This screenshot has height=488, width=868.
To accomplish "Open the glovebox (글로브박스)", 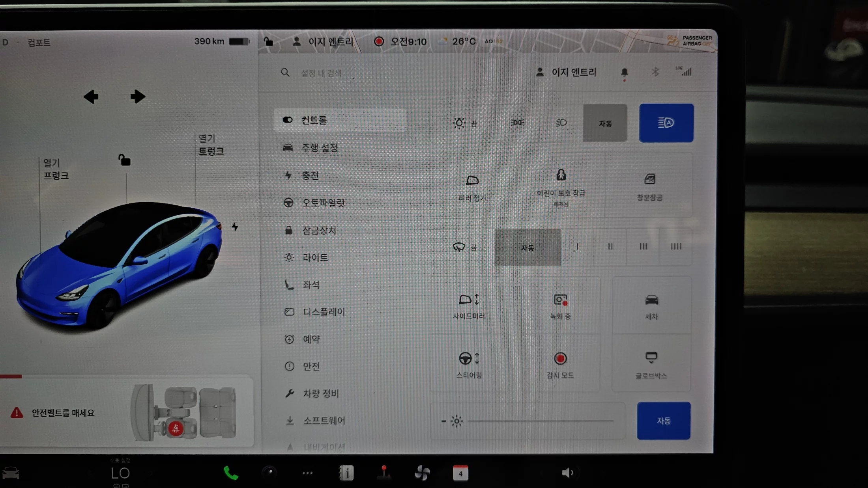I will [x=651, y=358].
